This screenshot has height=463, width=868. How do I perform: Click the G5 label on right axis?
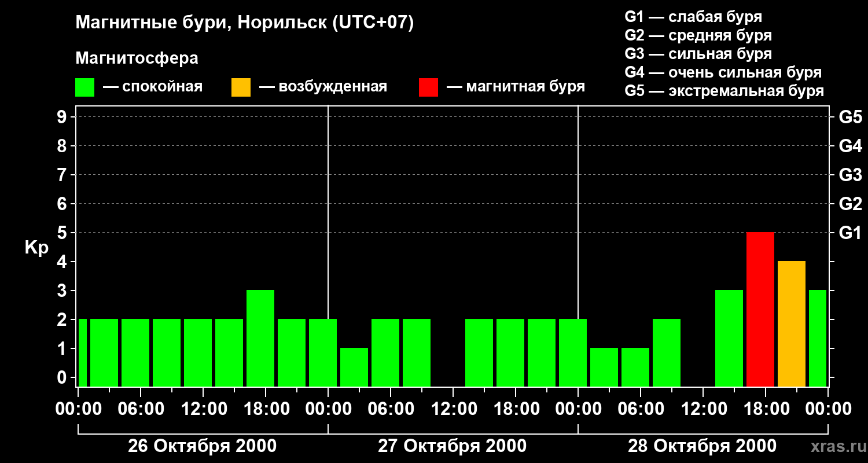coord(850,117)
